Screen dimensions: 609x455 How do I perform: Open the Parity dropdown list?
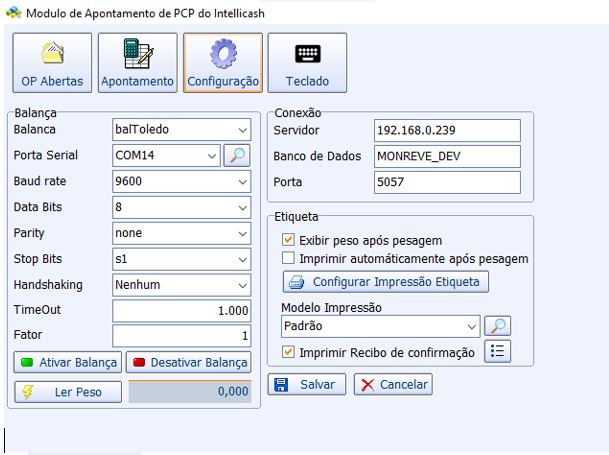click(243, 233)
